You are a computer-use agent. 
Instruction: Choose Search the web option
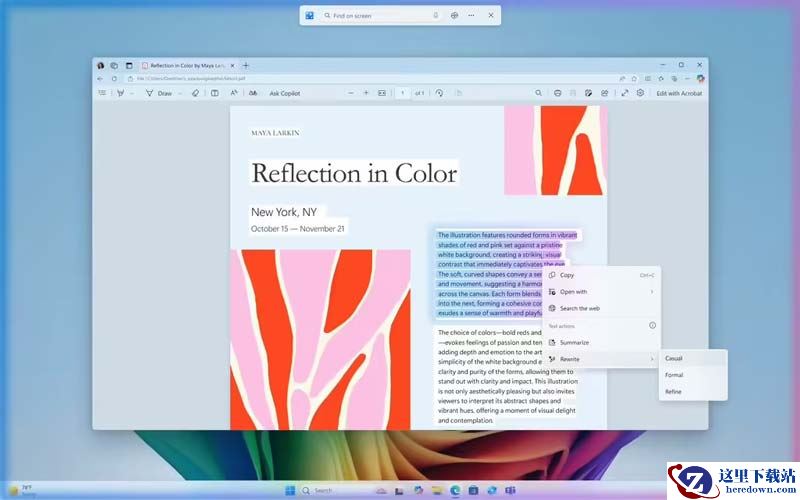point(602,308)
